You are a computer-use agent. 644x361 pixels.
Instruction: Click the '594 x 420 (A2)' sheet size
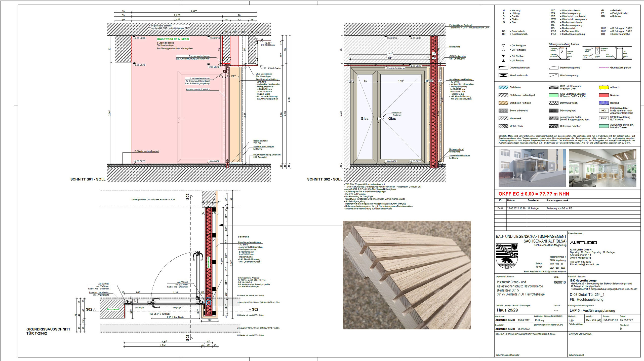coord(593,320)
